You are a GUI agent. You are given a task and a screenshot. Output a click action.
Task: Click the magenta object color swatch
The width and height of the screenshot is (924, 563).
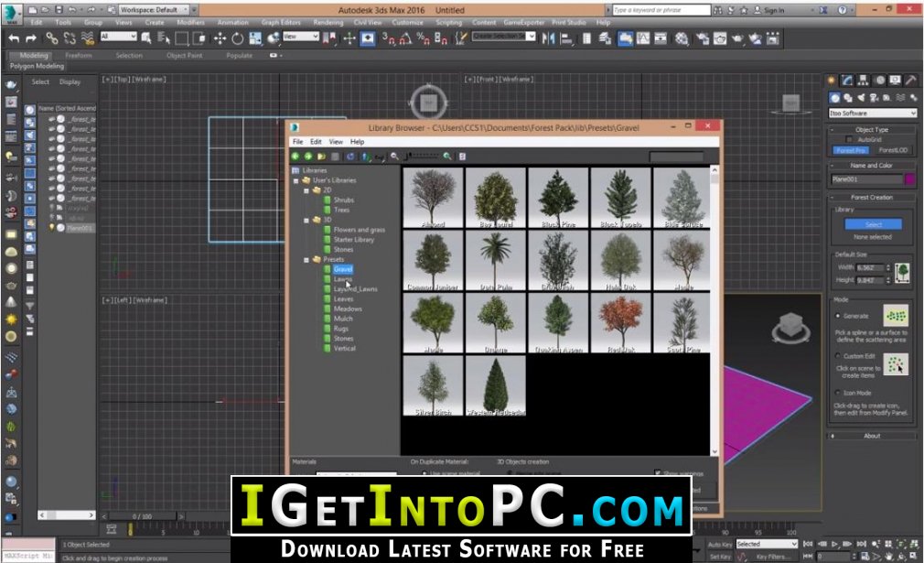click(910, 179)
